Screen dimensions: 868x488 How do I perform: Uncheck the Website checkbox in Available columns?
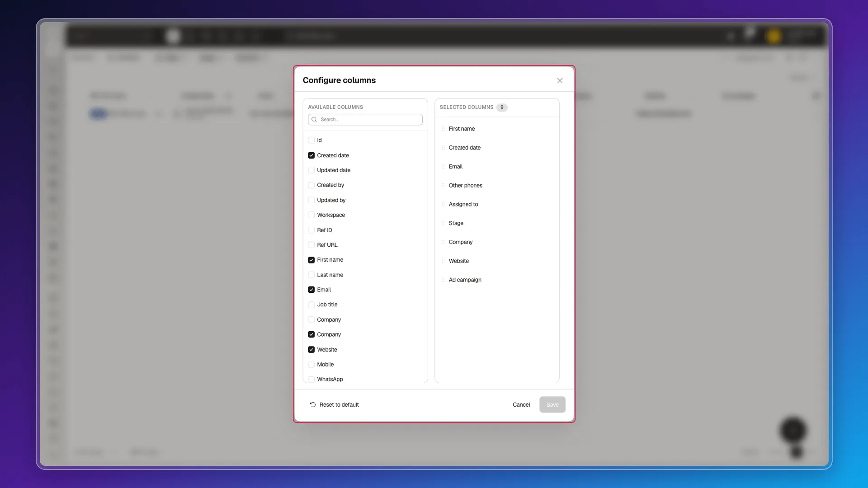pos(311,350)
